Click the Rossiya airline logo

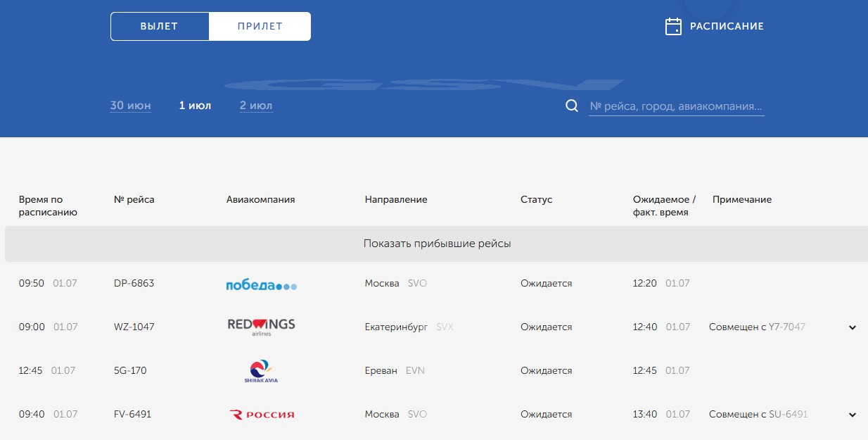point(262,415)
